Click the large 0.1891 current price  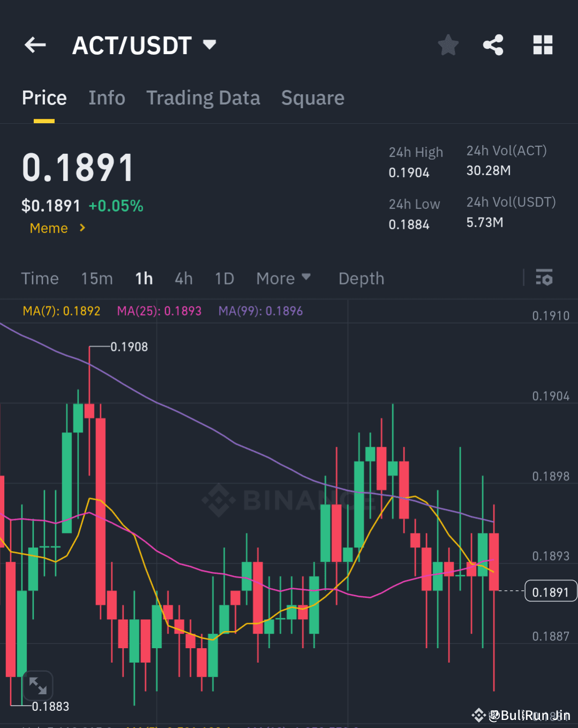click(x=78, y=168)
